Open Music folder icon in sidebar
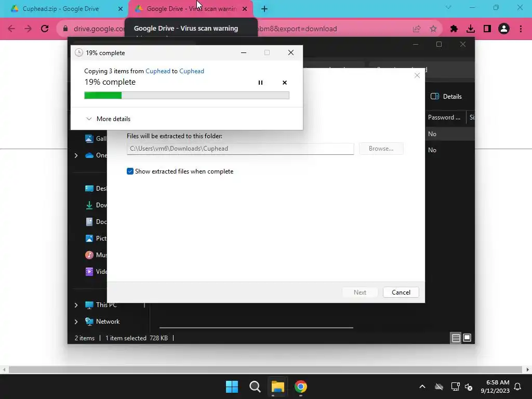532x399 pixels. coord(89,255)
